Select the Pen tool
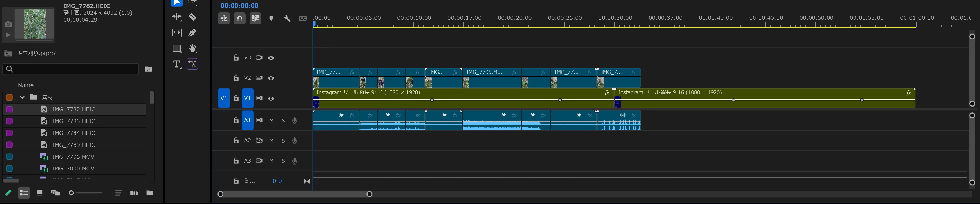The width and height of the screenshot is (980, 204). click(x=192, y=33)
